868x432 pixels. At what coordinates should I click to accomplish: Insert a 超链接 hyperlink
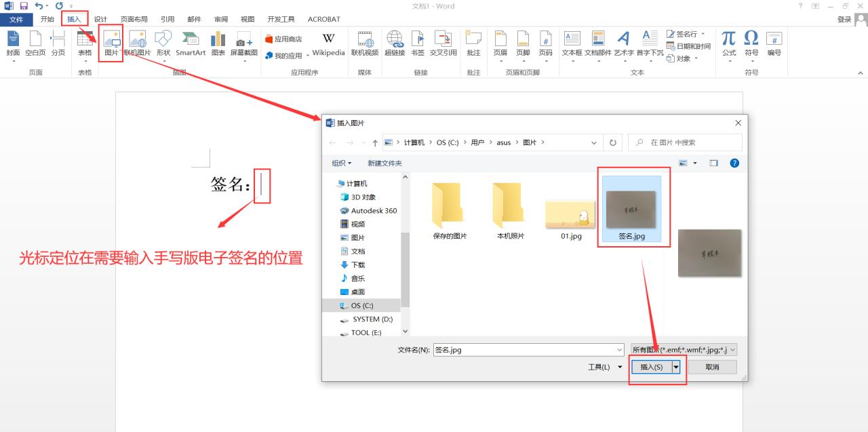(395, 44)
